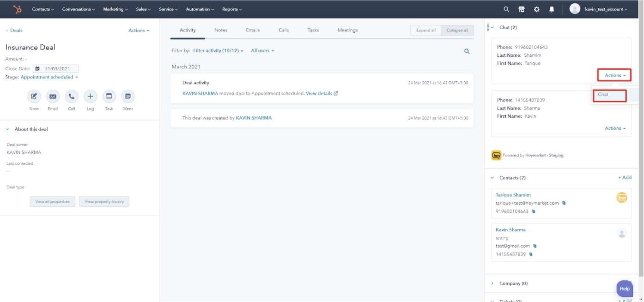The width and height of the screenshot is (644, 302).
Task: Open Actions dropdown on Tarique chat card
Action: point(615,75)
